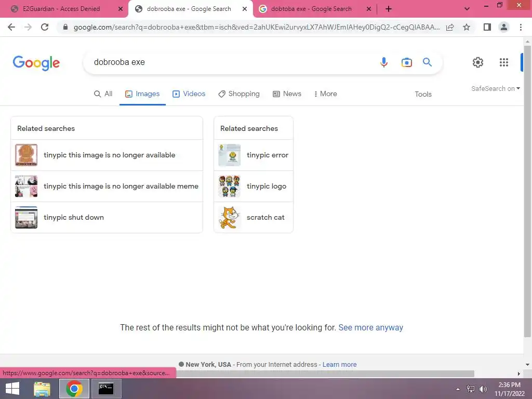This screenshot has height=399, width=532.
Task: Open File Explorer from the taskbar
Action: 42,389
